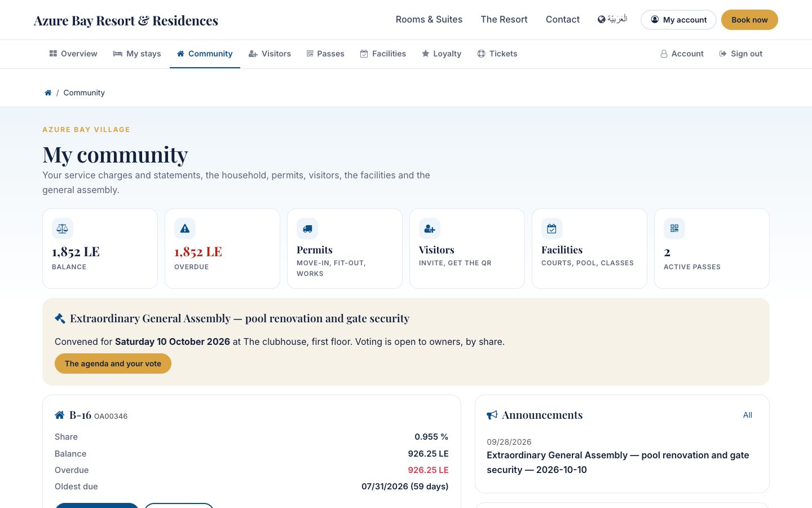Open the Contact page
Screen dimensions: 812x508
click(x=563, y=19)
